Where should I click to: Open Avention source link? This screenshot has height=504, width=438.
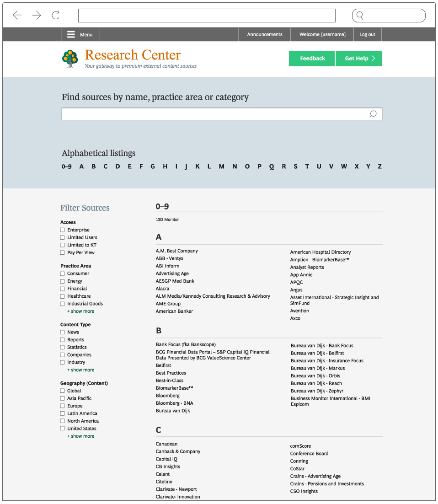299,311
